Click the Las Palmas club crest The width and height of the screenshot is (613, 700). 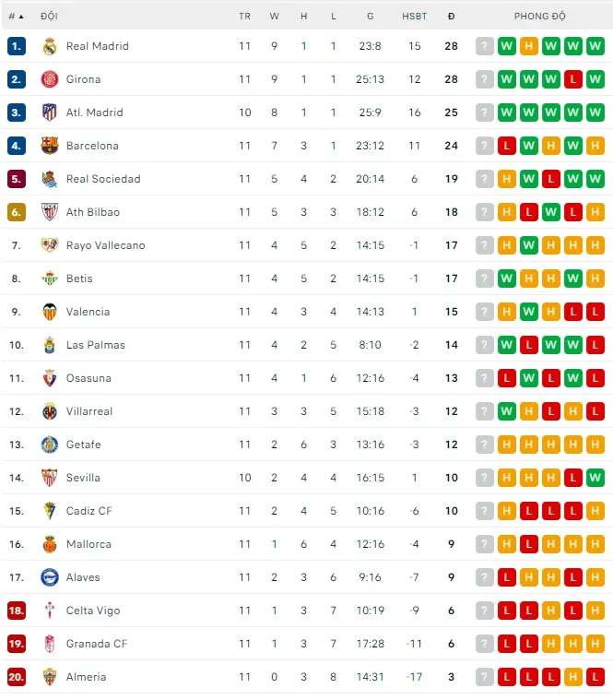(x=50, y=345)
